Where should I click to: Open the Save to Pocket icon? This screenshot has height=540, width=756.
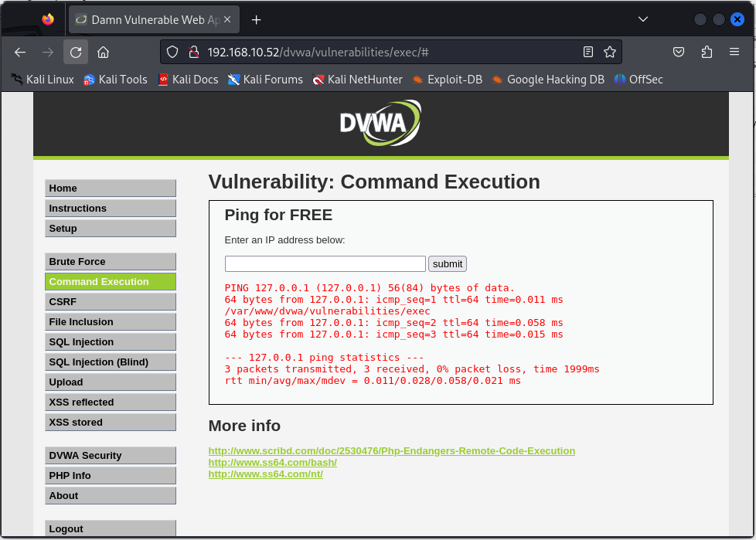click(679, 52)
